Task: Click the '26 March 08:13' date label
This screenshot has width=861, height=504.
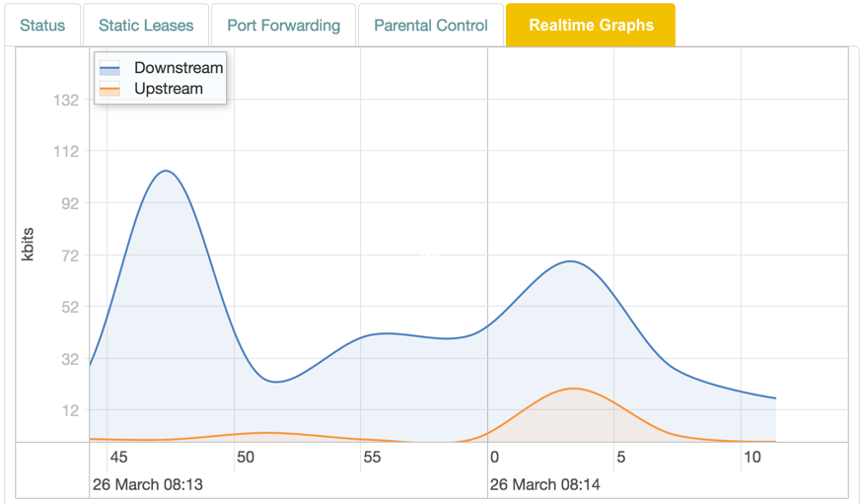Action: click(x=148, y=484)
